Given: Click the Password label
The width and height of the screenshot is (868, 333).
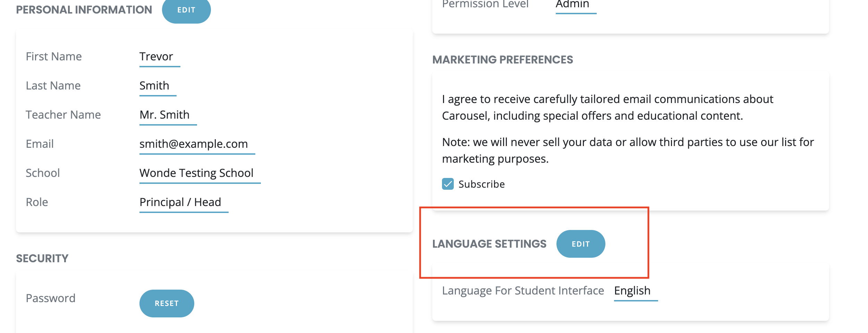Looking at the screenshot, I should (x=51, y=298).
